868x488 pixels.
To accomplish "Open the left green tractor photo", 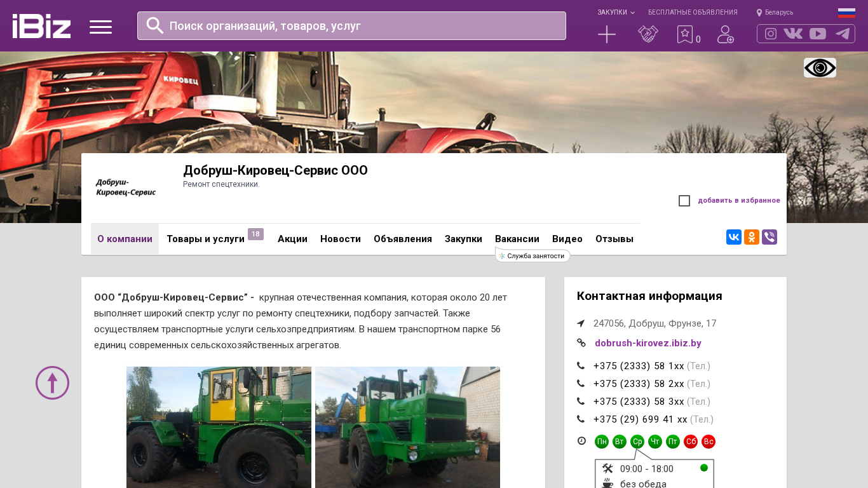I will coord(219,427).
